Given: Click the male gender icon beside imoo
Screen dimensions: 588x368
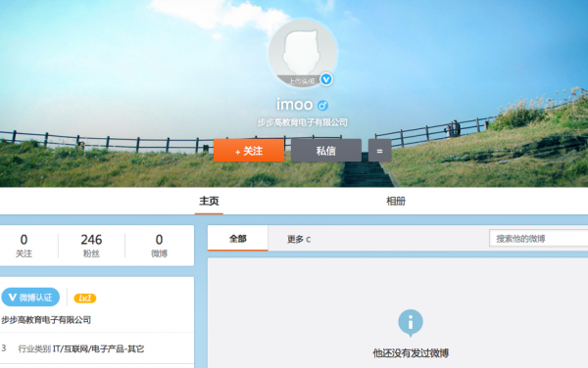Looking at the screenshot, I should point(322,106).
